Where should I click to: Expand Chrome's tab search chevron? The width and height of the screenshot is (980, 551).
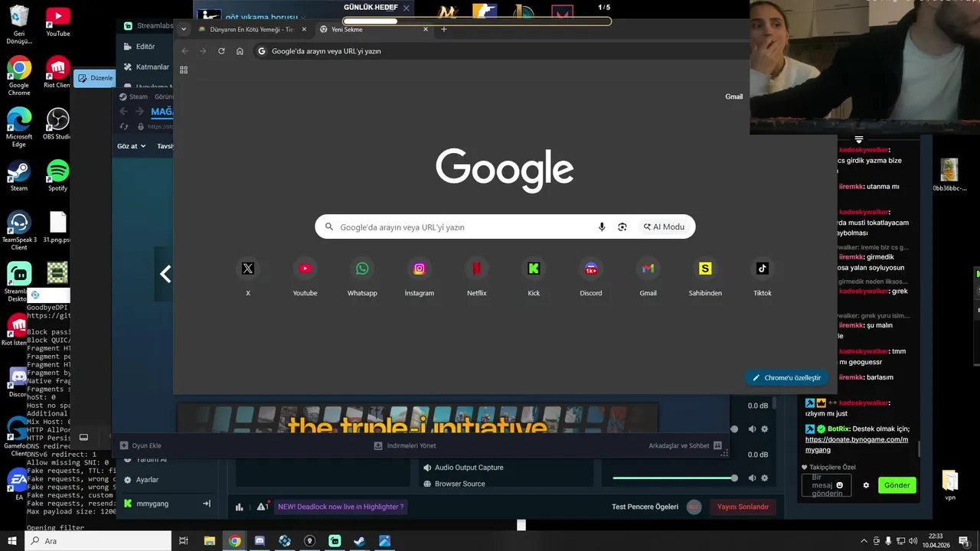[183, 29]
